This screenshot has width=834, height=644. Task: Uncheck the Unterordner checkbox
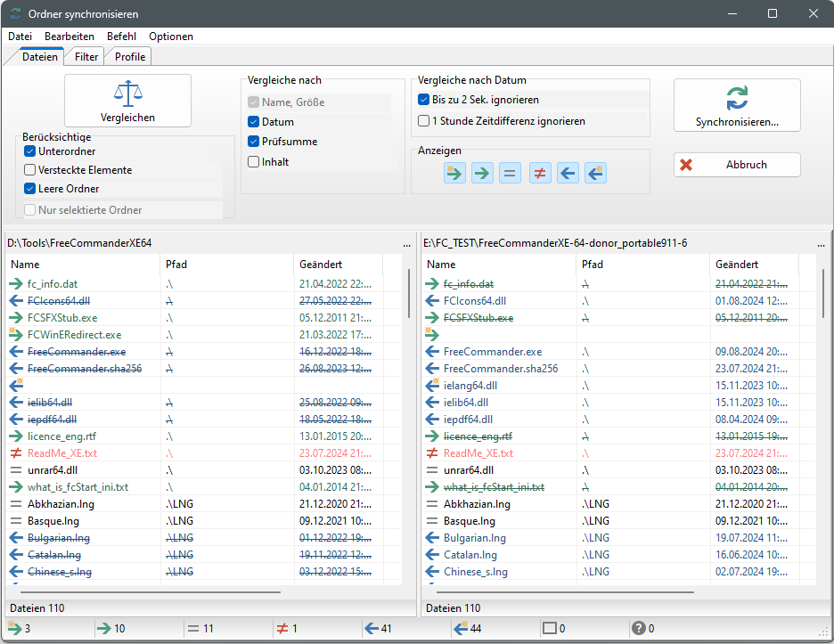pos(30,151)
